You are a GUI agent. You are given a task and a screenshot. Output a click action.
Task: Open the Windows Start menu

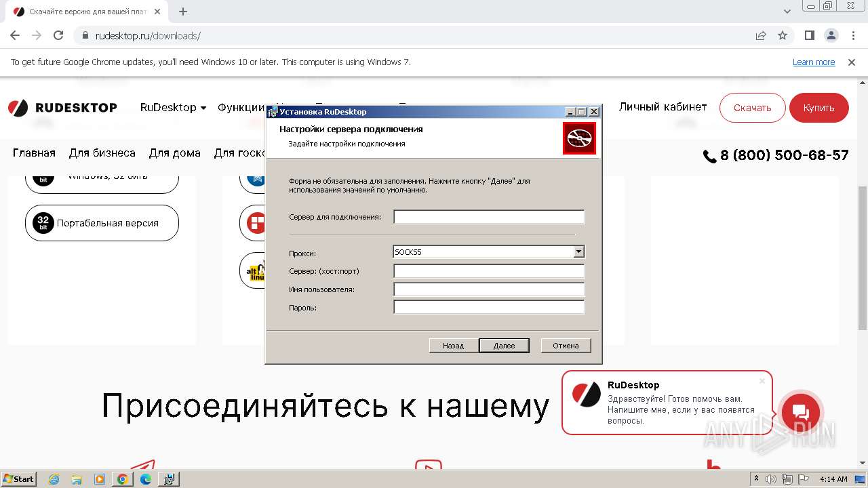[19, 479]
